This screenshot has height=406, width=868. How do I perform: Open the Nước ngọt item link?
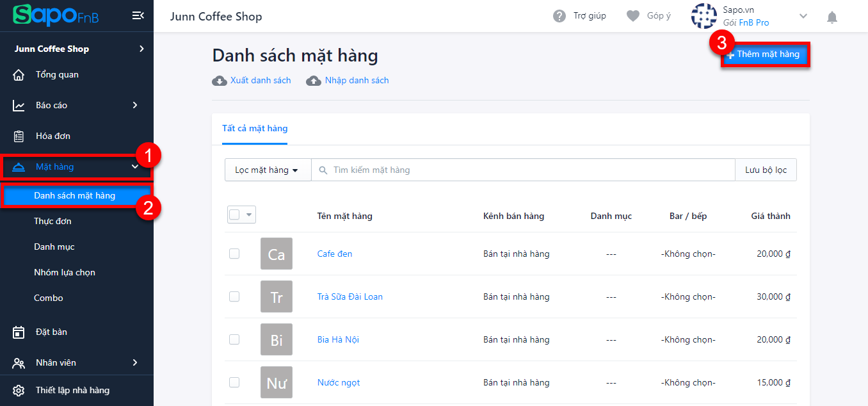point(339,382)
